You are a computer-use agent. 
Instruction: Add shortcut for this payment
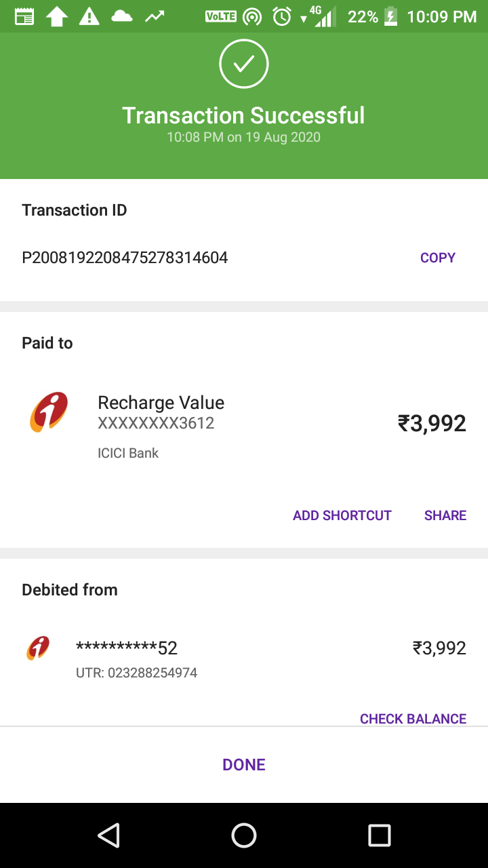342,515
